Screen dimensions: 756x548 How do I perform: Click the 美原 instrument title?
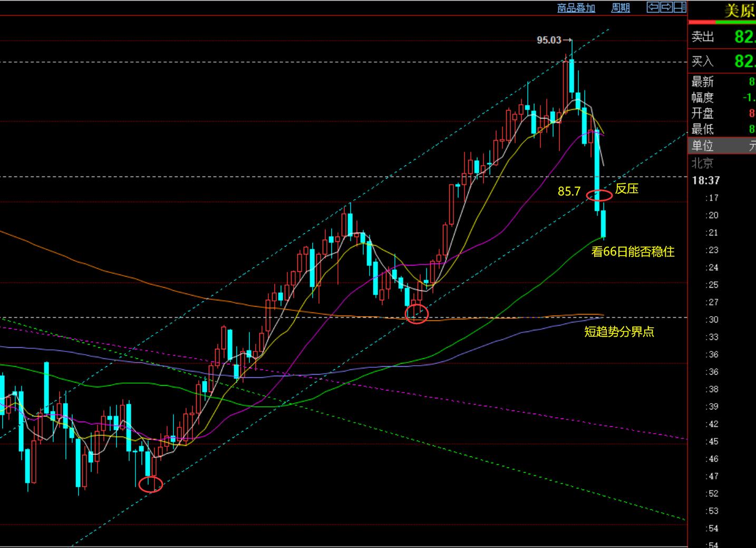(x=739, y=11)
